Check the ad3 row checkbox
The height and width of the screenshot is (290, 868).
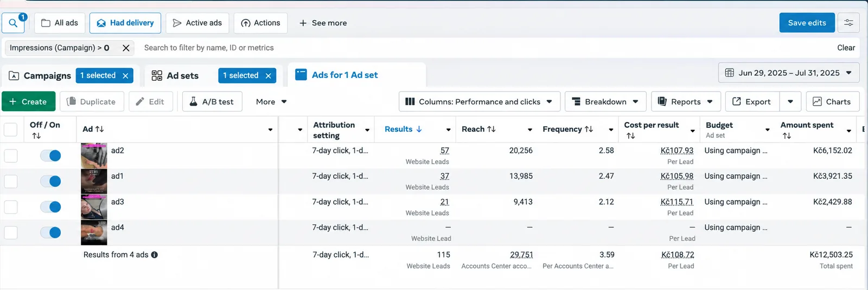[x=10, y=207]
